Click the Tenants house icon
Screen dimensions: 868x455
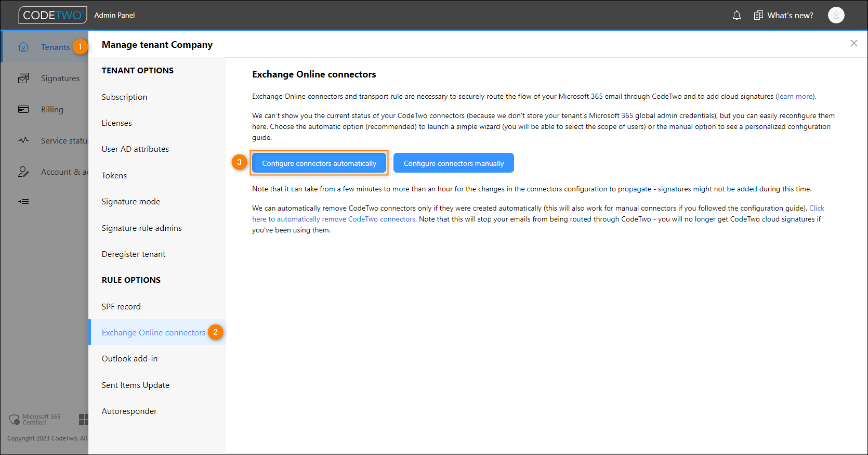23,47
